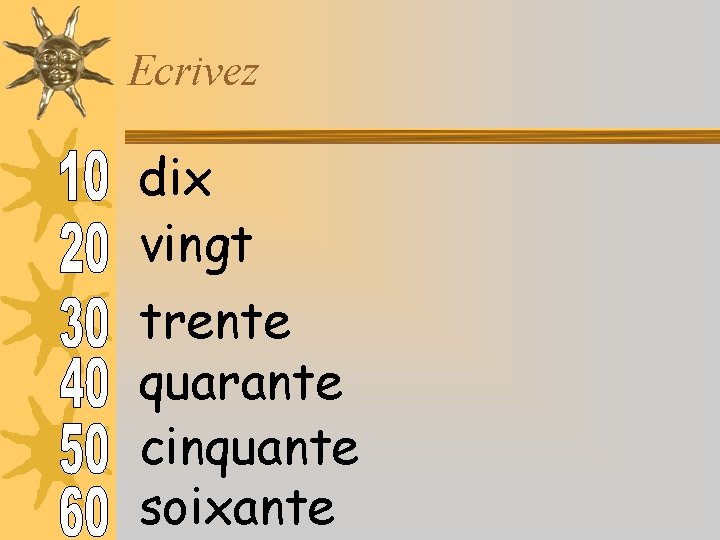
Task: Click the number 50 bullet
Action: (84, 449)
